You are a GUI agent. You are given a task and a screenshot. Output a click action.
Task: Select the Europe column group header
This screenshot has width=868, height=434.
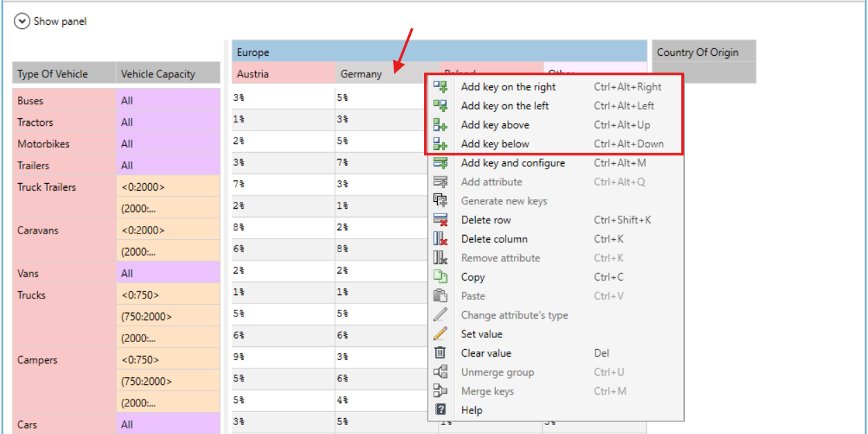(439, 52)
